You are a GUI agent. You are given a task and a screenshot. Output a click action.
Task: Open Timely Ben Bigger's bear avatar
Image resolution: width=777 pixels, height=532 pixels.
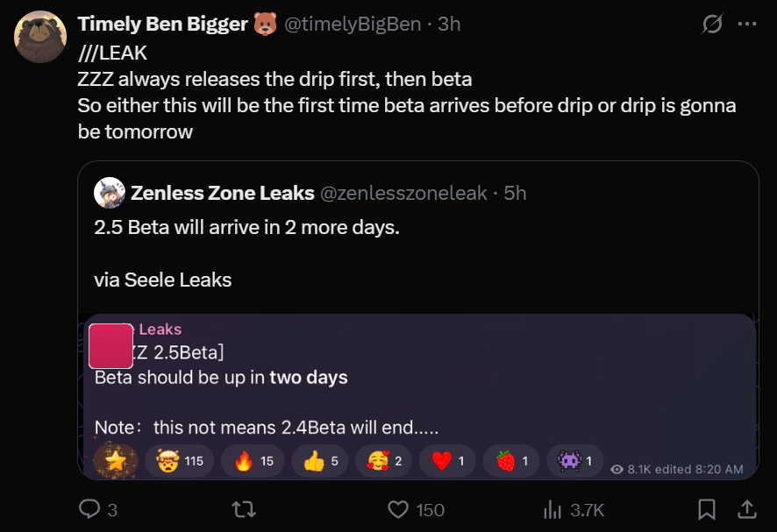point(40,37)
